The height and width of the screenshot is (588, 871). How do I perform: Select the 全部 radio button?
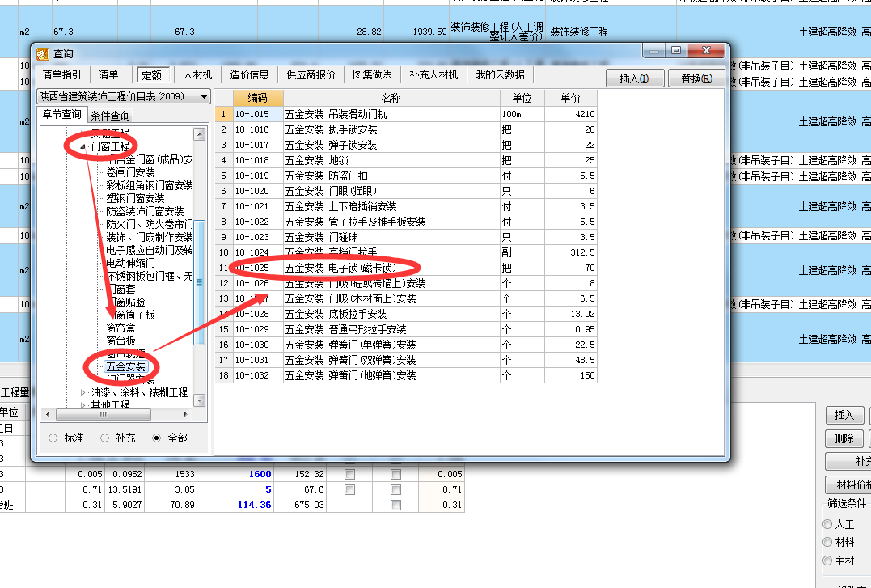(157, 438)
